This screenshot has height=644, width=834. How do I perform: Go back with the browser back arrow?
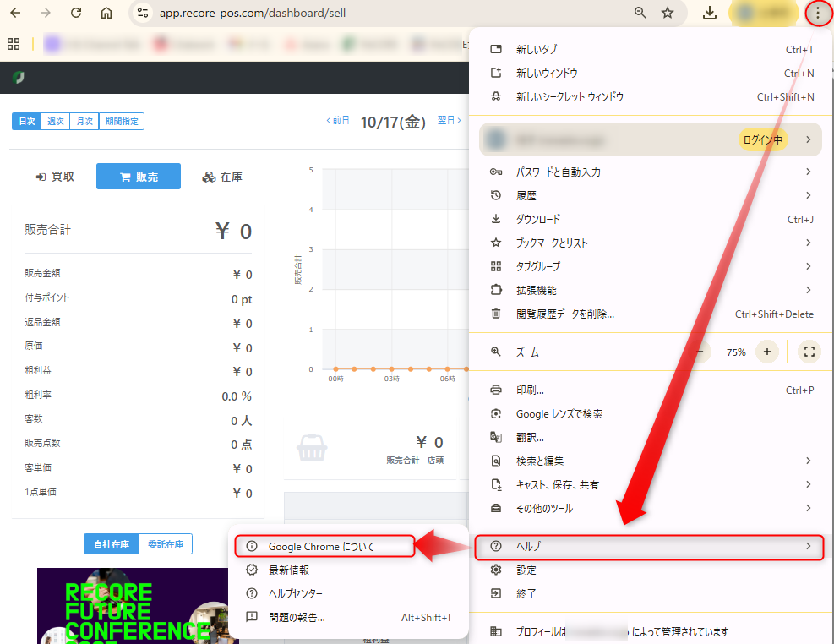click(x=15, y=13)
